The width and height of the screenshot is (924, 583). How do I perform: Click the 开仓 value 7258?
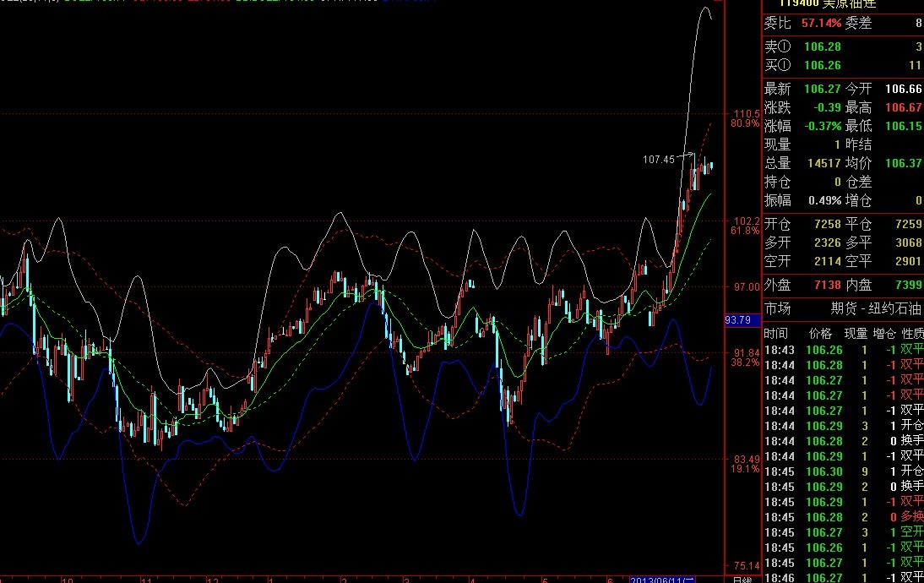click(828, 224)
